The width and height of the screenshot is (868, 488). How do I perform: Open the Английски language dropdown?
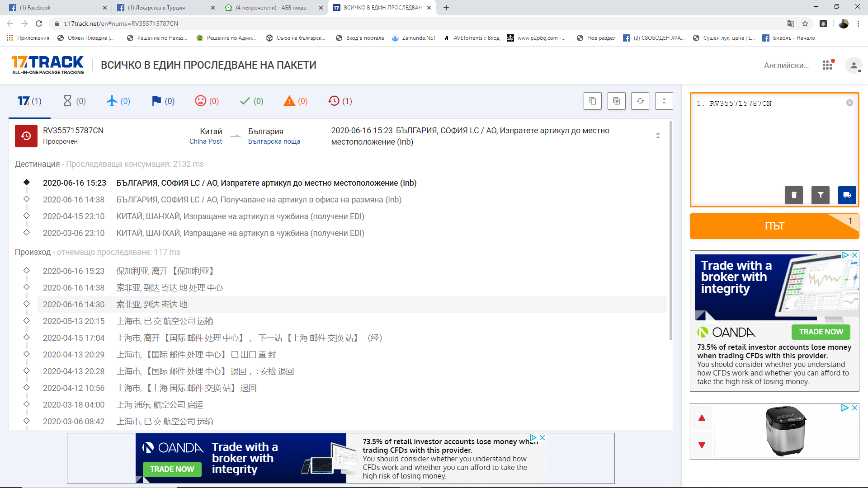tap(786, 66)
